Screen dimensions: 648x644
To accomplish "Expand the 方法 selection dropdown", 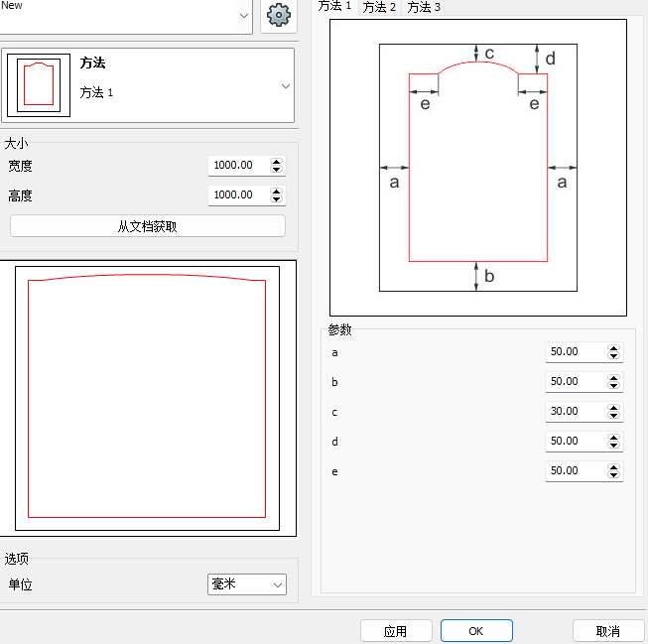I will (286, 86).
